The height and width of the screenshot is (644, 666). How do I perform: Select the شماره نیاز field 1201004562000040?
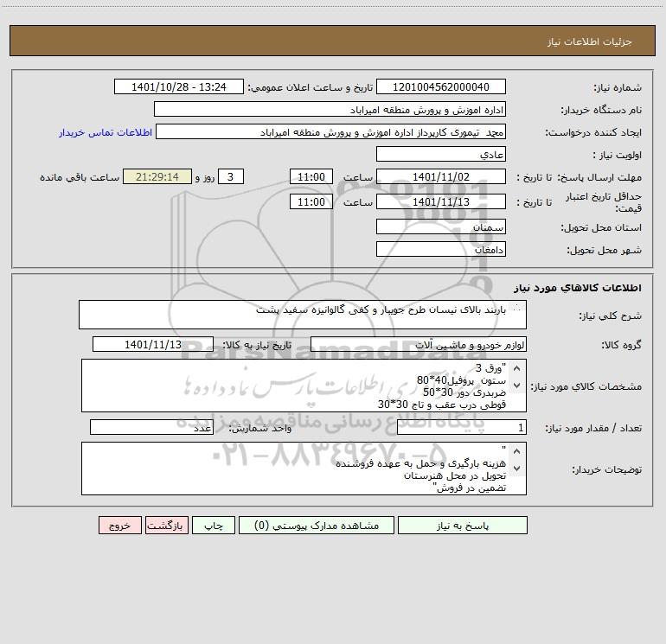441,86
